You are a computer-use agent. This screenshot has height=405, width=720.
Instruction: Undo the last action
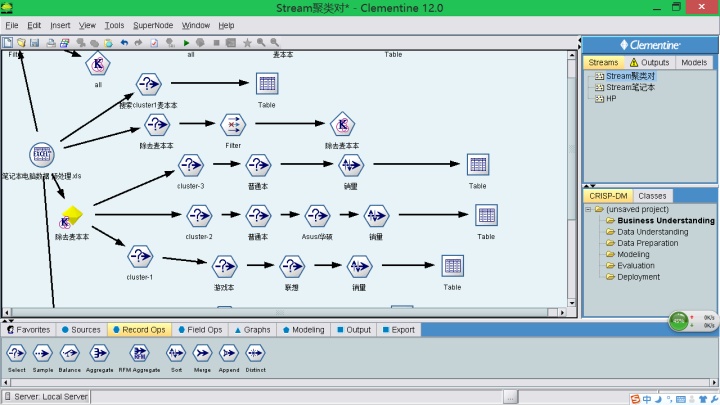coord(124,43)
